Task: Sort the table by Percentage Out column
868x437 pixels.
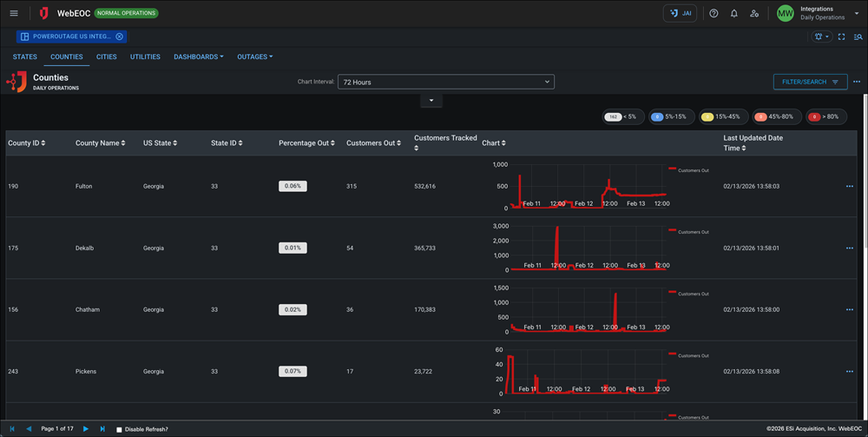Action: 306,143
